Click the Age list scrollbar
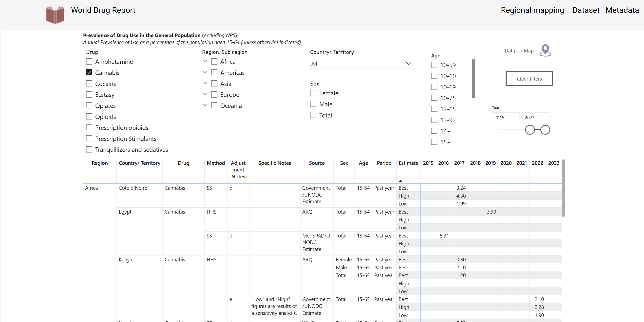 pyautogui.click(x=473, y=79)
